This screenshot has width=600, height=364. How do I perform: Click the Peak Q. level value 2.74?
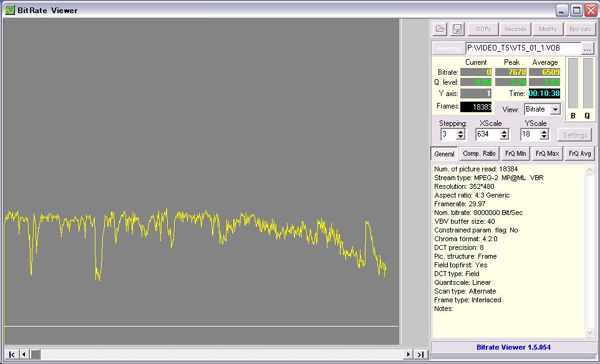click(510, 82)
